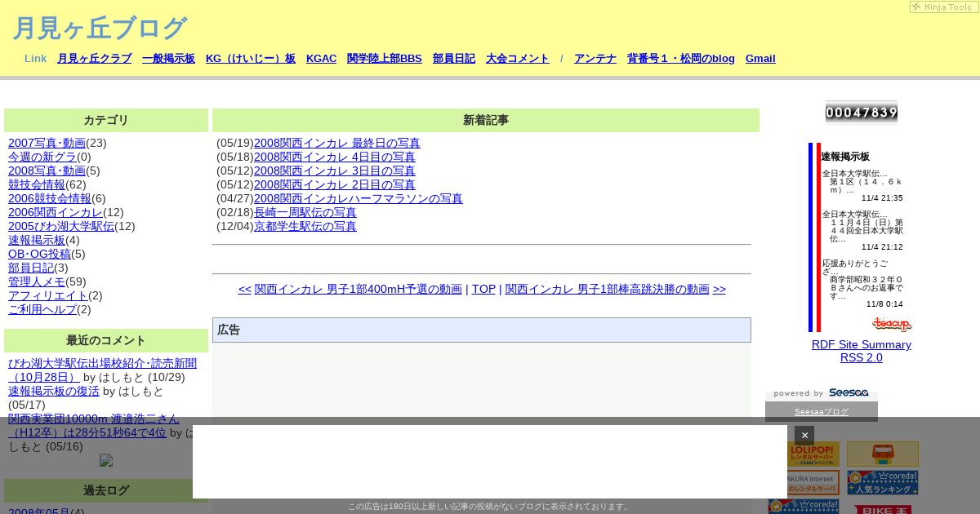Open comment post びわ湖大学駅伝出場校紹介･読売新聞
The height and width of the screenshot is (514, 980).
(x=102, y=370)
